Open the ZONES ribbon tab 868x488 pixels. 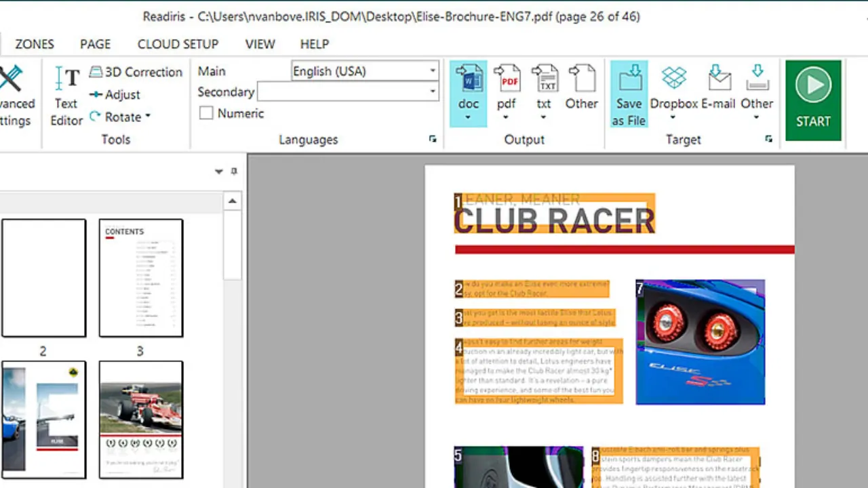[35, 44]
